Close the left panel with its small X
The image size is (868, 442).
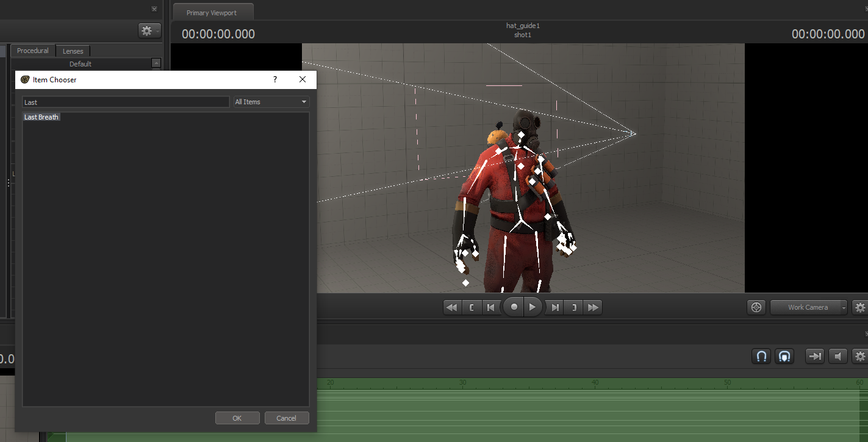[x=154, y=9]
